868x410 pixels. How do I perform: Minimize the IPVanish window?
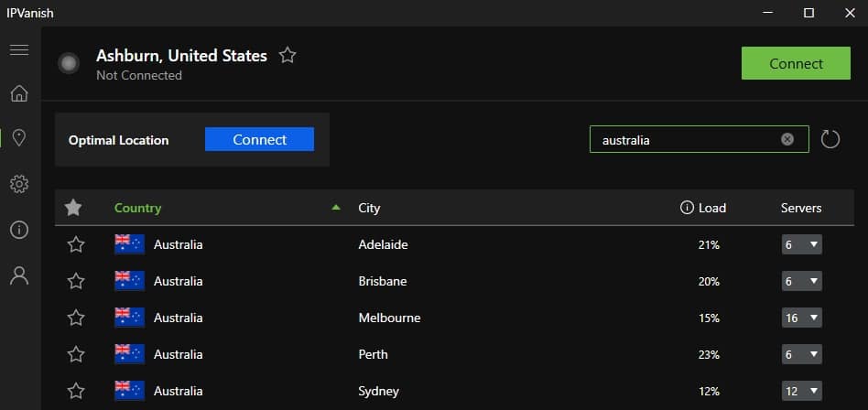pyautogui.click(x=768, y=13)
